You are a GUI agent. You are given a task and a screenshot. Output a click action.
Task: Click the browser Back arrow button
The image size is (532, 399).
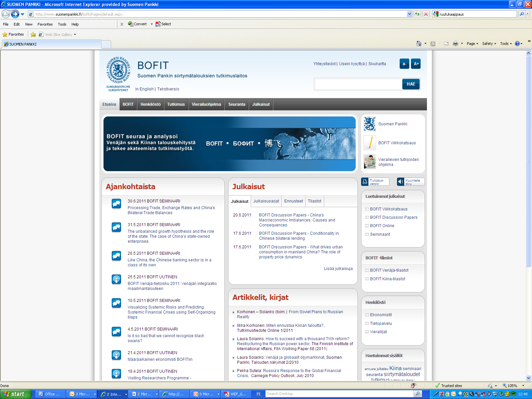(6, 14)
